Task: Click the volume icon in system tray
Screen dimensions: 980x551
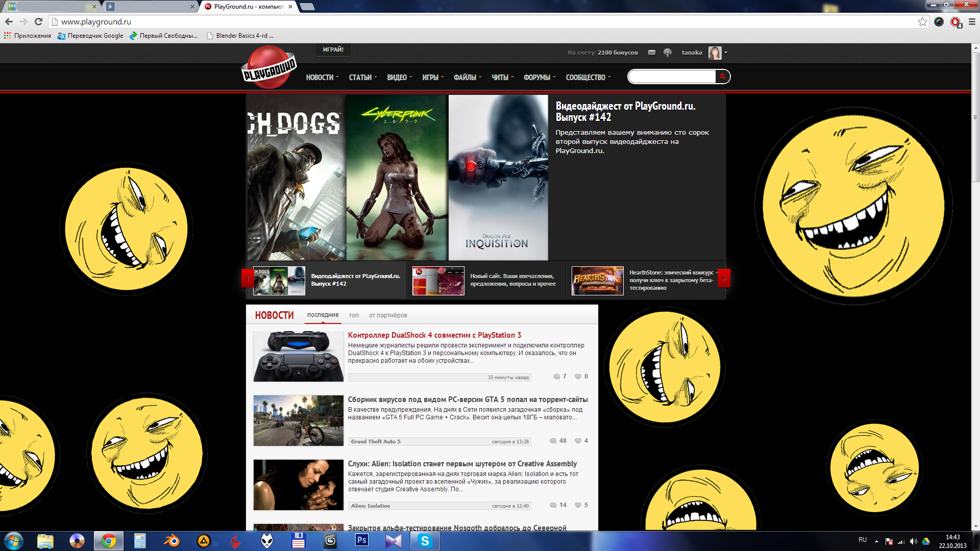Action: (913, 541)
